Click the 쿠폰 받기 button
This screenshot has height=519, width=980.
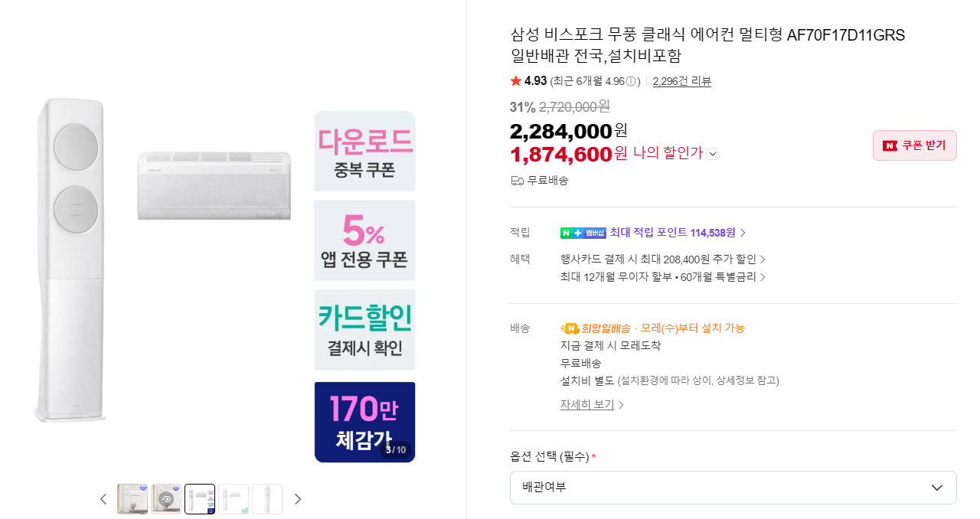click(914, 145)
